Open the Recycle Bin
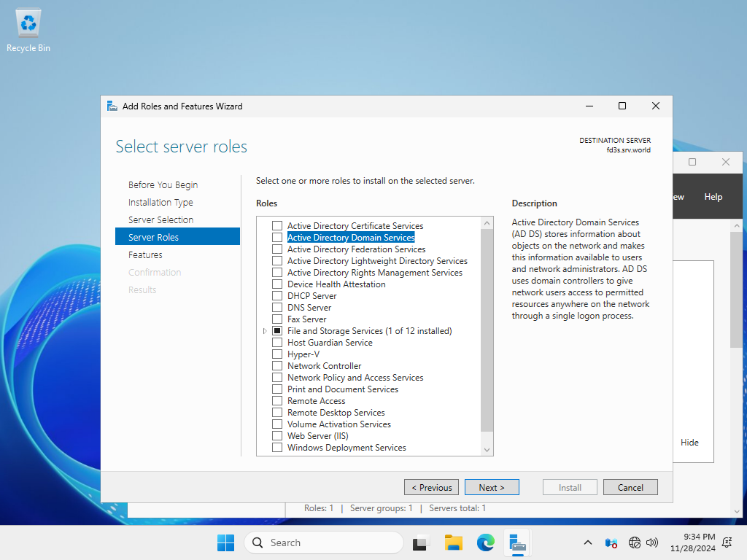747x560 pixels. 28,23
